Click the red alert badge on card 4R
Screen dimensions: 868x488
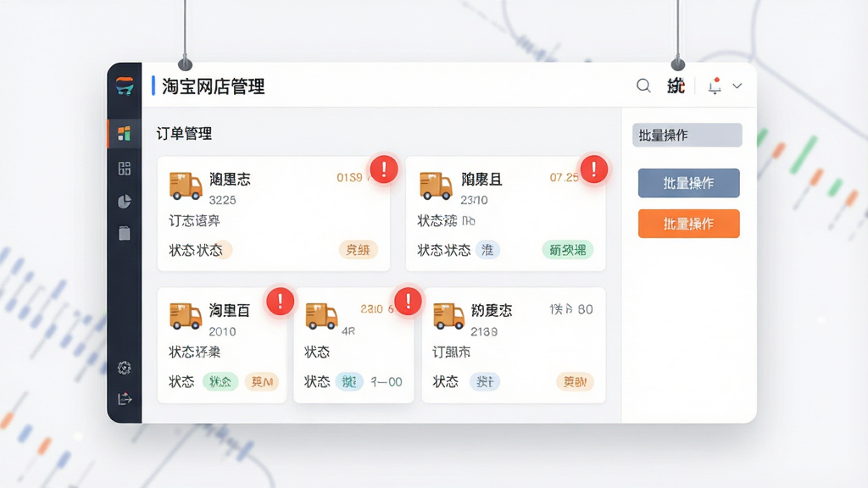408,302
